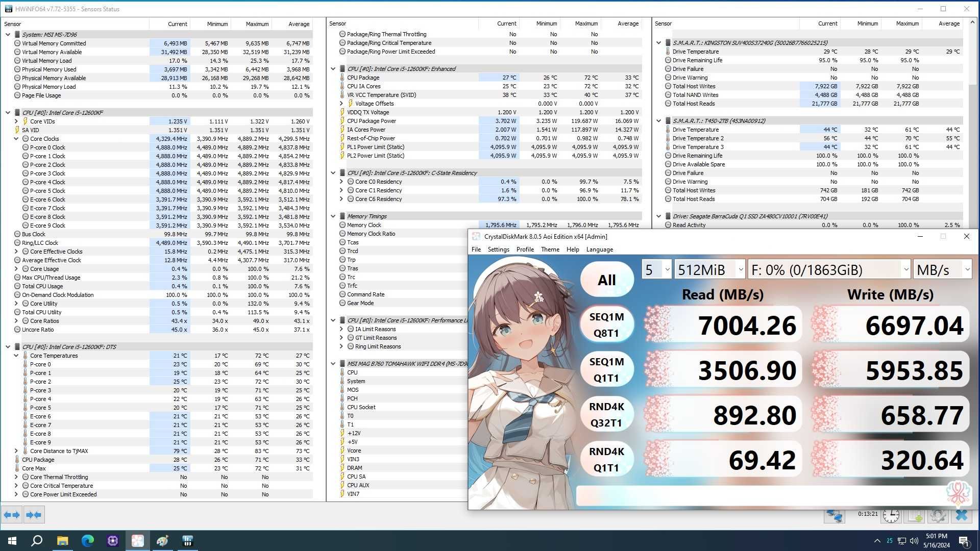This screenshot has width=980, height=551.
Task: Click the temperature 25 tray icon
Action: coord(890,541)
